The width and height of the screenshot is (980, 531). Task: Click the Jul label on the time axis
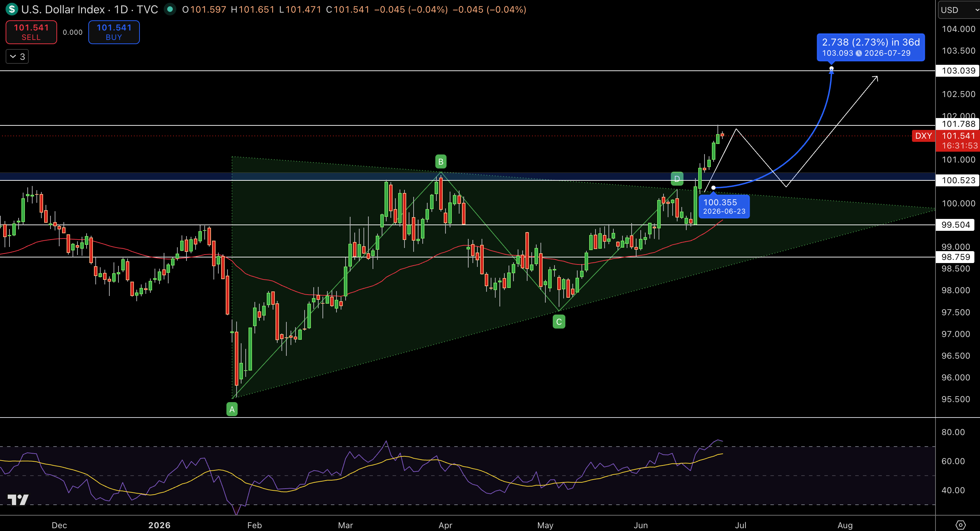coord(740,525)
